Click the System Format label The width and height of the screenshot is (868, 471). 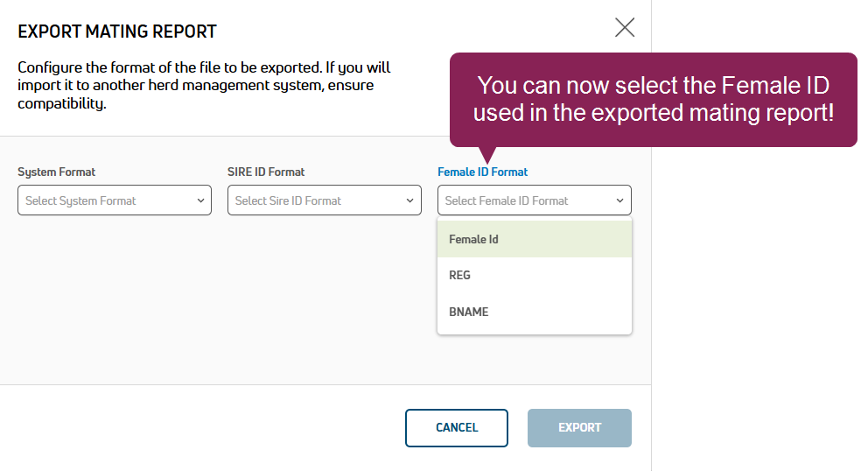coord(57,172)
